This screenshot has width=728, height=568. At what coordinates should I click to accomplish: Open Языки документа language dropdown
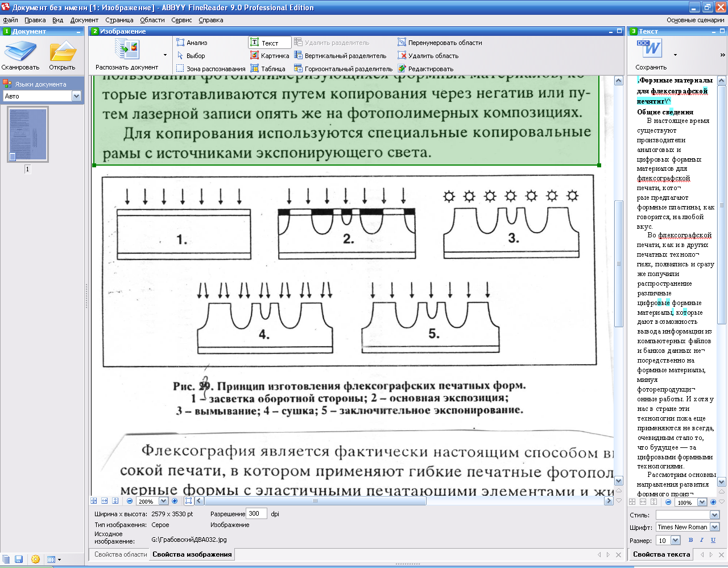[x=76, y=96]
